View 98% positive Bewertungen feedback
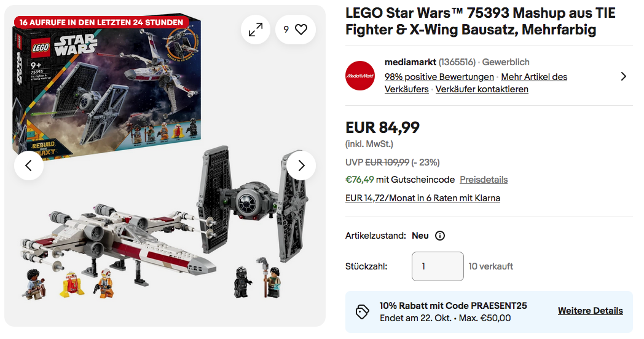The width and height of the screenshot is (644, 339). point(439,77)
